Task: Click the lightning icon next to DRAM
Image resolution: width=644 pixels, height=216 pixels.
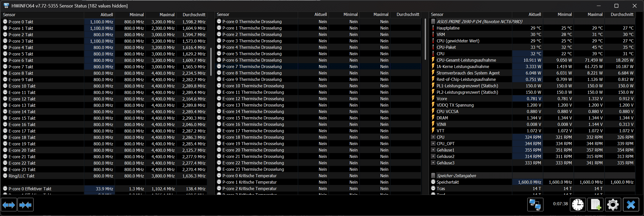Action: [x=433, y=118]
